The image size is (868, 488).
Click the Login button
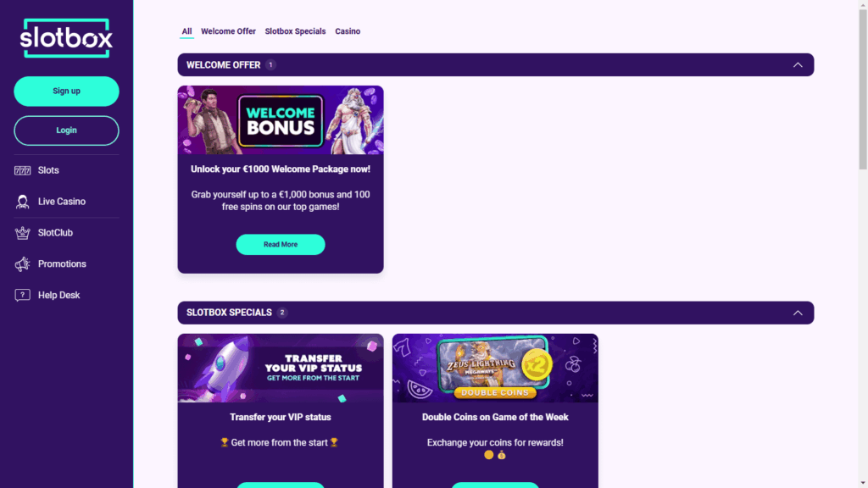point(66,130)
